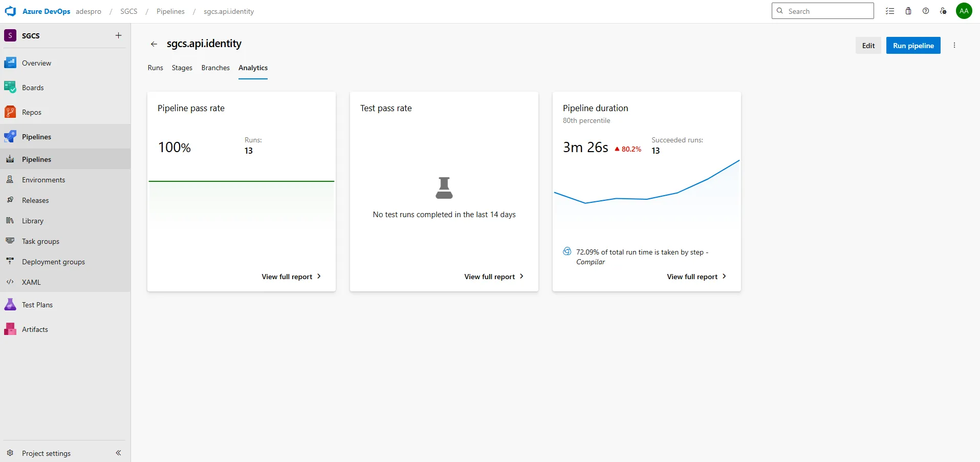Click the chevron after Pipeline pass rate report link
980x462 pixels.
pos(319,276)
